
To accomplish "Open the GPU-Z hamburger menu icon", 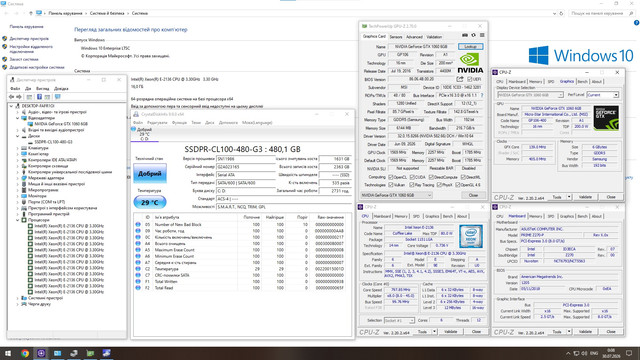I will 482,36.
